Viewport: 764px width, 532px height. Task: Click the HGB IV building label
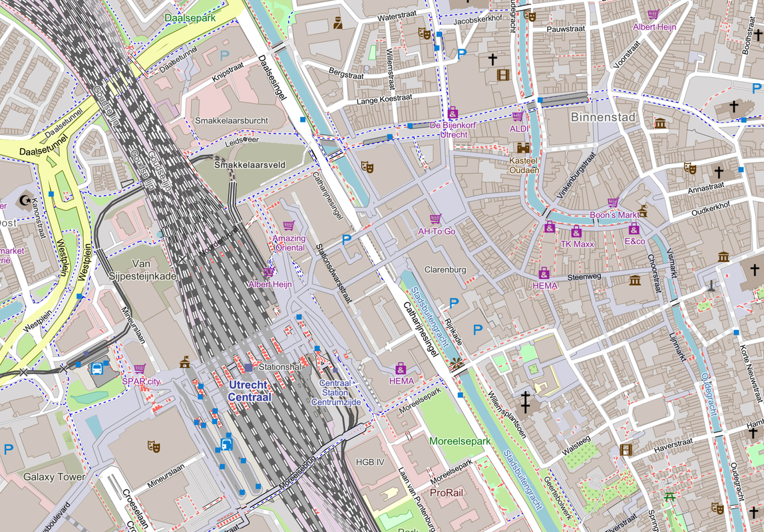370,462
